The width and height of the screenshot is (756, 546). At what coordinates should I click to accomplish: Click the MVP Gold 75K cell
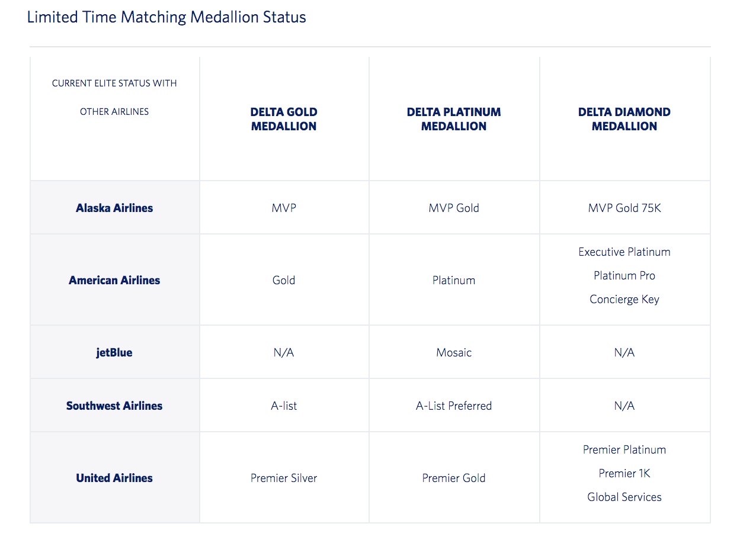(624, 208)
